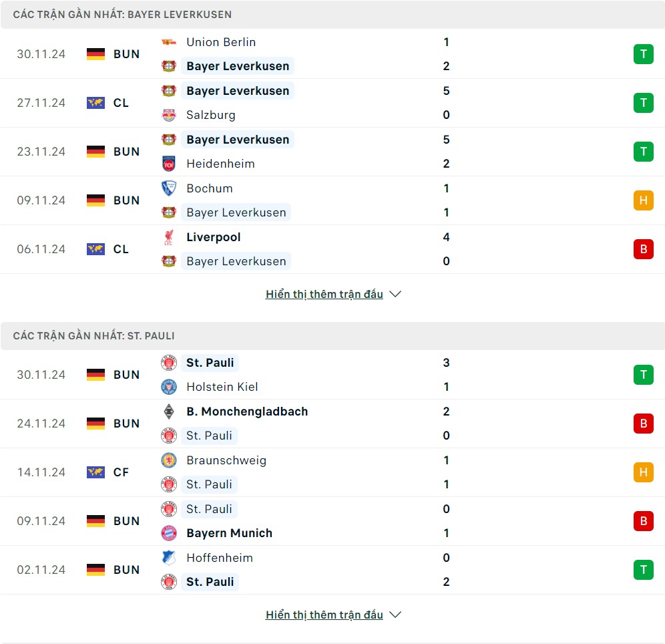Click the Heidenheim club logo
Screen dimensions: 665x644
pyautogui.click(x=168, y=164)
